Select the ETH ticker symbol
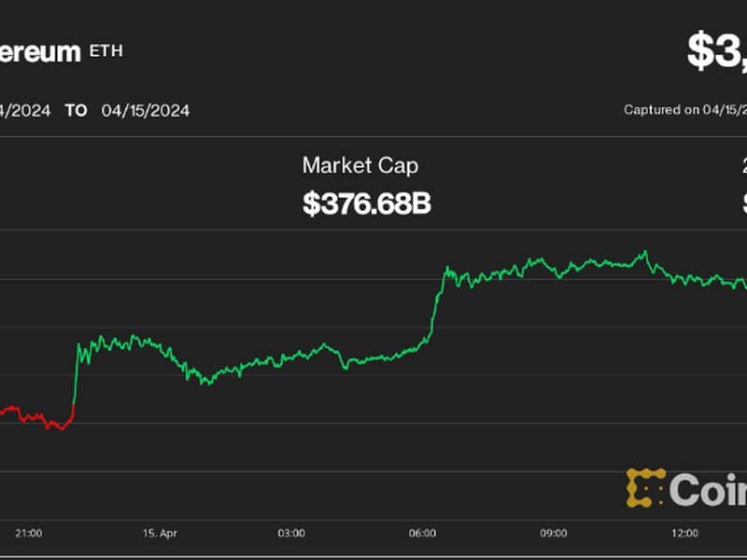Viewport: 747px width, 560px height. pyautogui.click(x=106, y=51)
